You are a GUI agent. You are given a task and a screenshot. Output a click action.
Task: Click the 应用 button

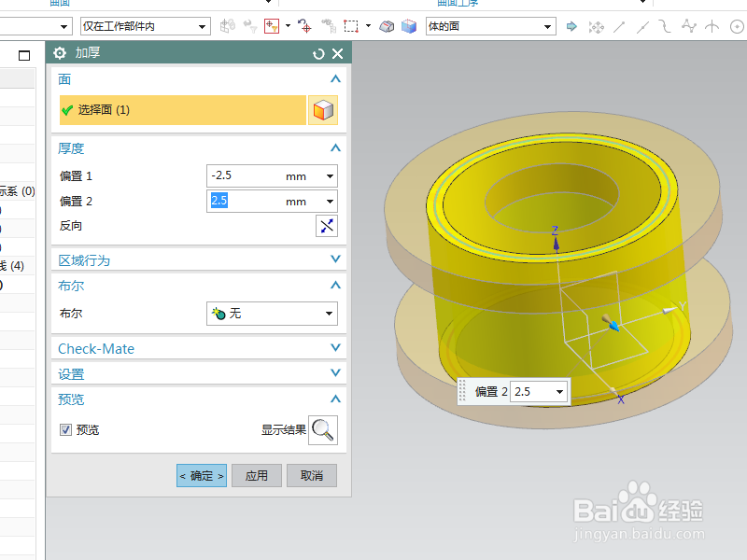tap(257, 475)
